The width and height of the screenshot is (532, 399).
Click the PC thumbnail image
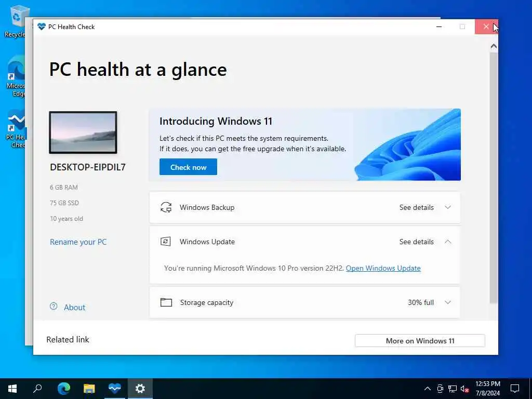tap(83, 132)
